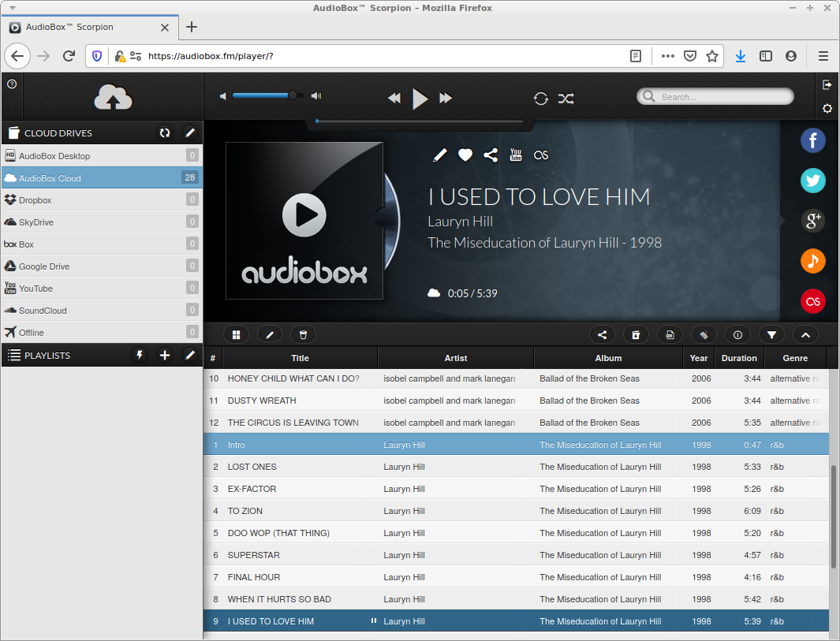
Task: Open the filter funnel button
Action: [771, 334]
